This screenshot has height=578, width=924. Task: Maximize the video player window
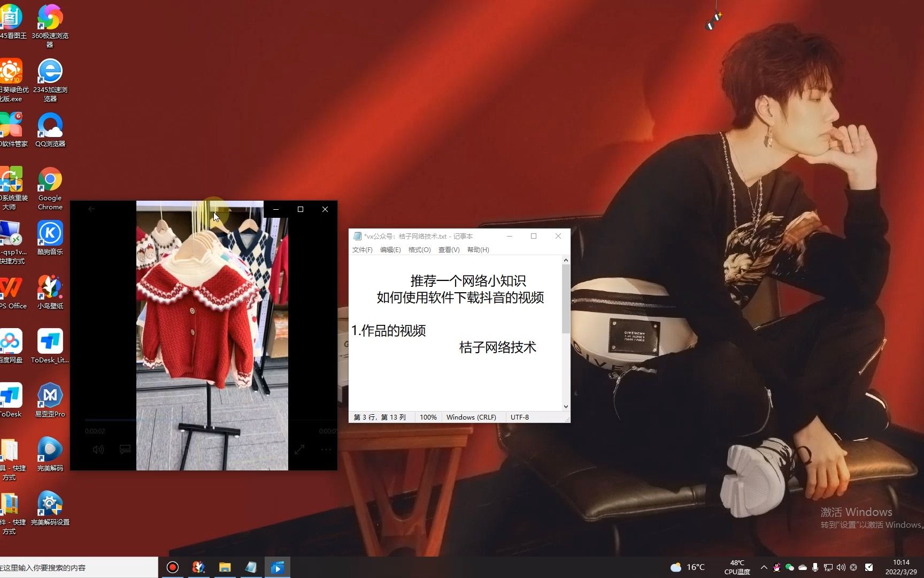point(301,209)
